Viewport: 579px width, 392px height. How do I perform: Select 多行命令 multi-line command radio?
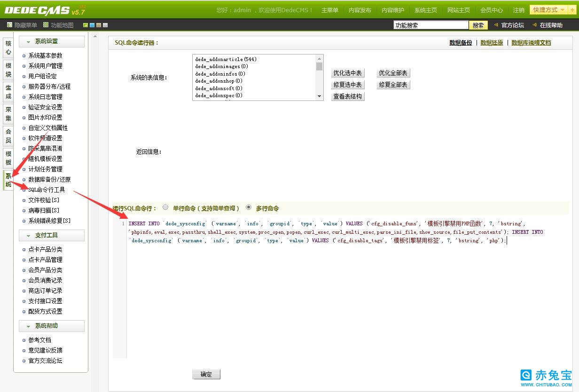249,207
